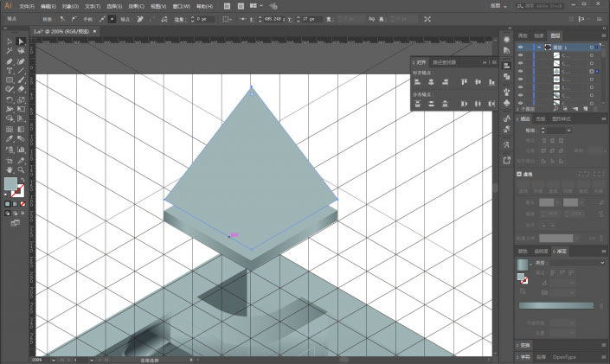The height and width of the screenshot is (364, 610).
Task: Toggle eye of the selected third sublayer
Action: (x=521, y=72)
